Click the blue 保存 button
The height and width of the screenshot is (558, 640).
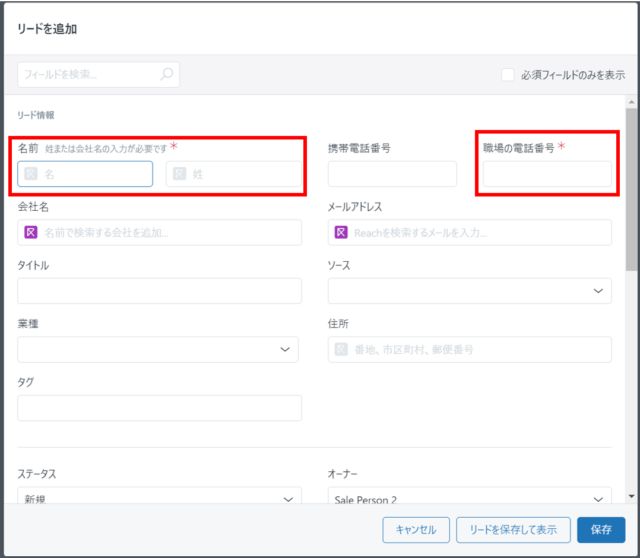pyautogui.click(x=601, y=530)
